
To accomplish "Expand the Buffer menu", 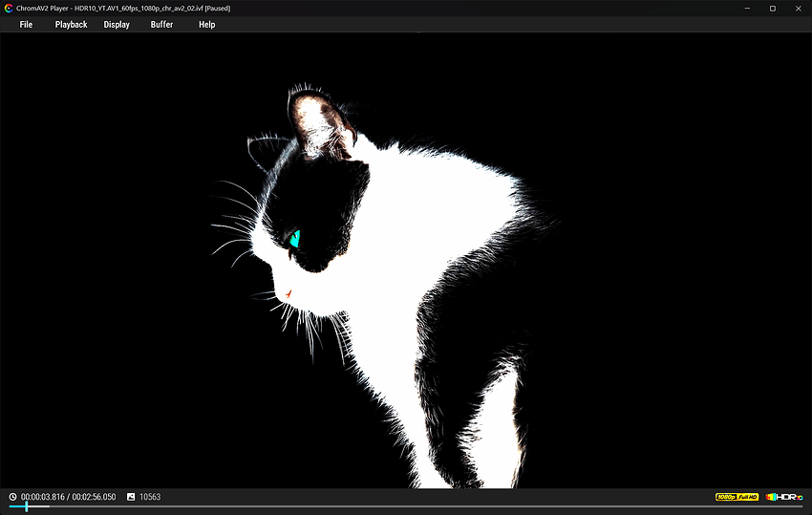I will (161, 24).
